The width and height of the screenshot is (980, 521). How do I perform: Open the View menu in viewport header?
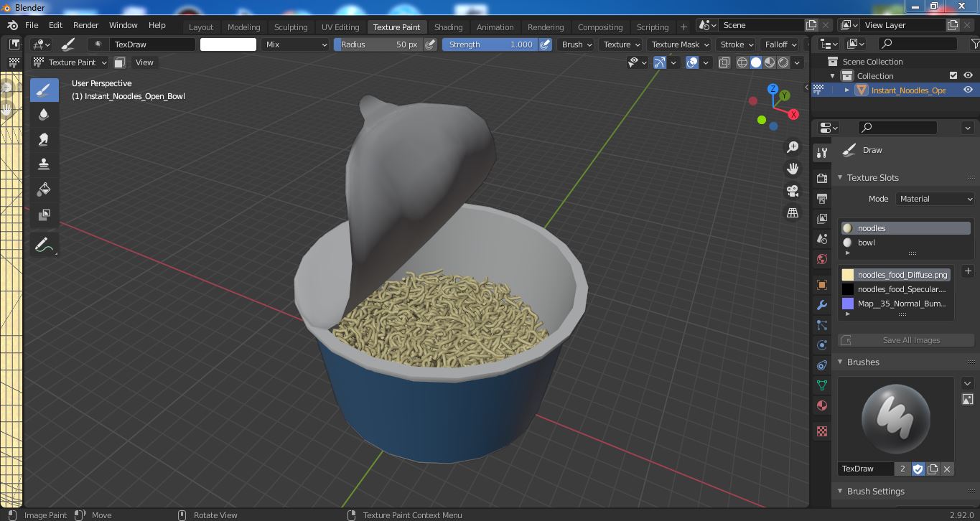tap(144, 62)
